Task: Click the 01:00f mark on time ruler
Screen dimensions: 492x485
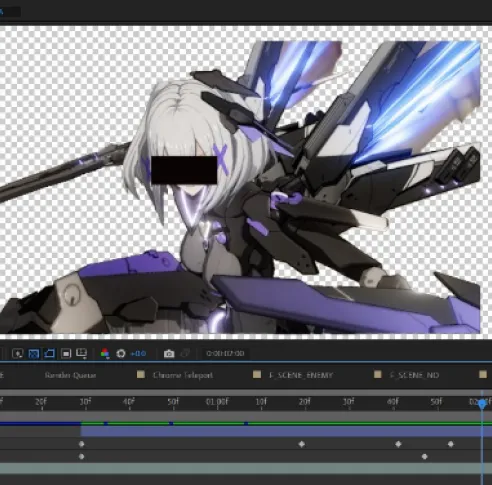Action: pyautogui.click(x=217, y=402)
